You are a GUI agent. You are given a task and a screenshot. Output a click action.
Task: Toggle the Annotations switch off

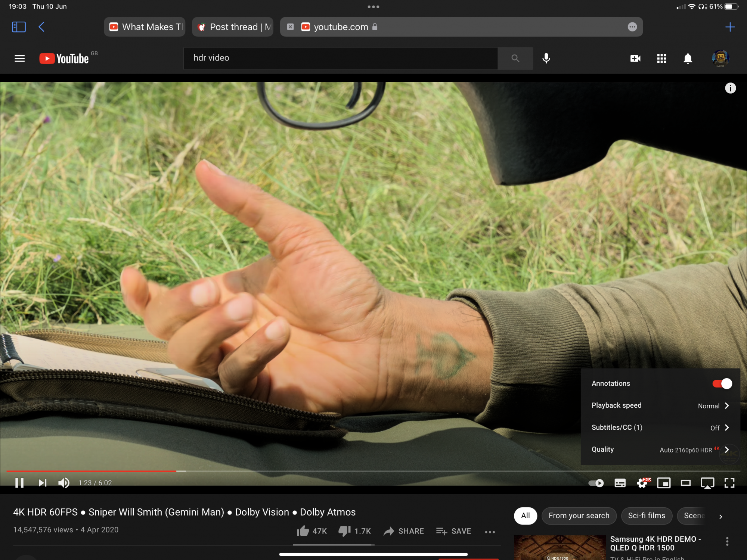coord(722,383)
